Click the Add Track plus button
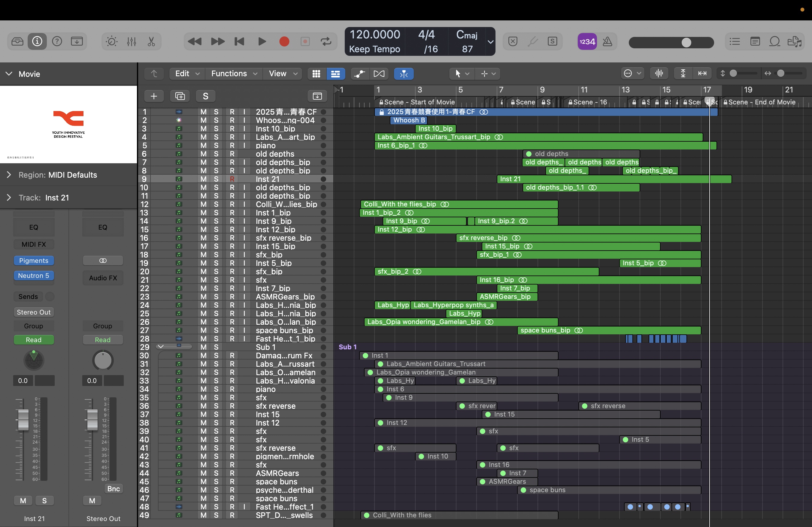Viewport: 812px width, 527px height. pyautogui.click(x=154, y=96)
